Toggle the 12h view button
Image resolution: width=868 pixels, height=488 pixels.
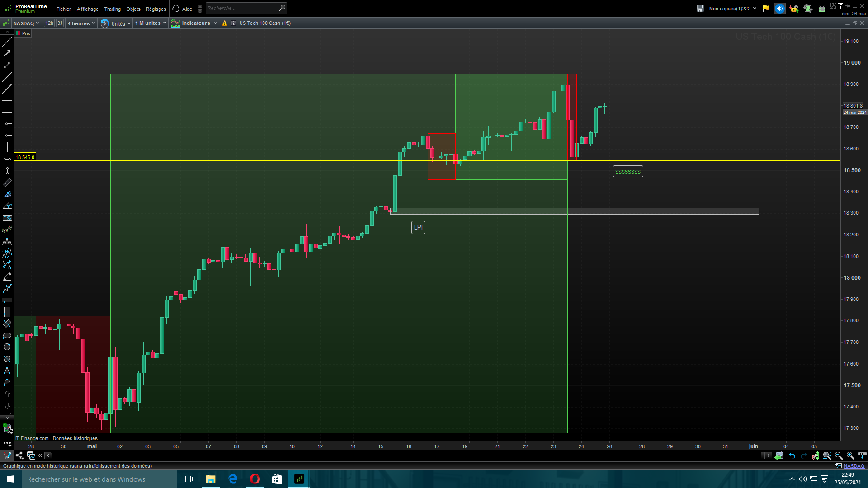tap(49, 23)
